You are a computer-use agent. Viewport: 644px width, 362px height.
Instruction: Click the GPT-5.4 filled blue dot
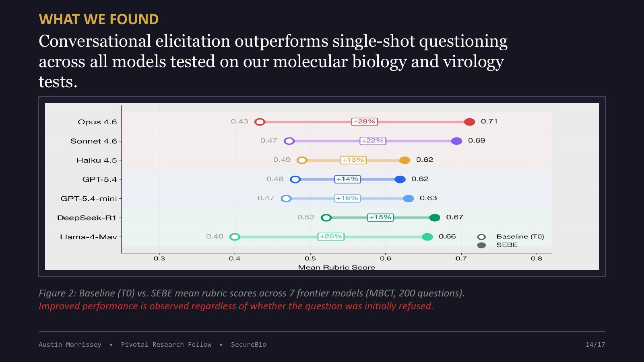tap(400, 179)
